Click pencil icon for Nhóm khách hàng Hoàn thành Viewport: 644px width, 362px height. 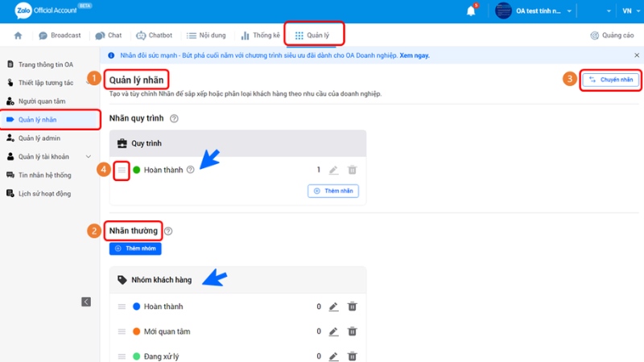(333, 306)
